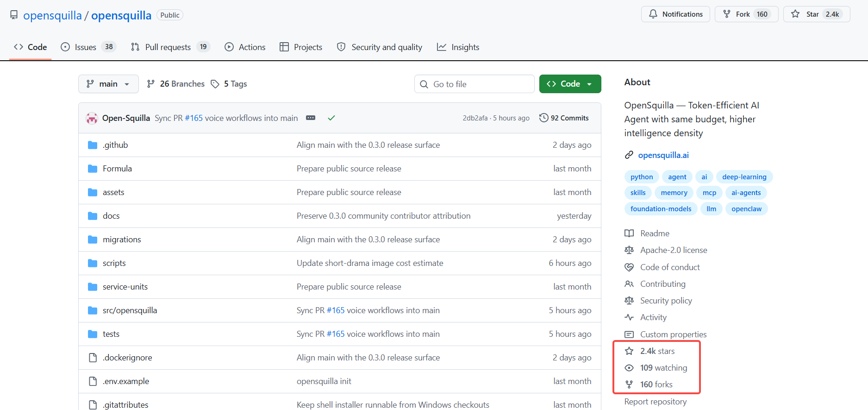Click Report repository link

656,402
